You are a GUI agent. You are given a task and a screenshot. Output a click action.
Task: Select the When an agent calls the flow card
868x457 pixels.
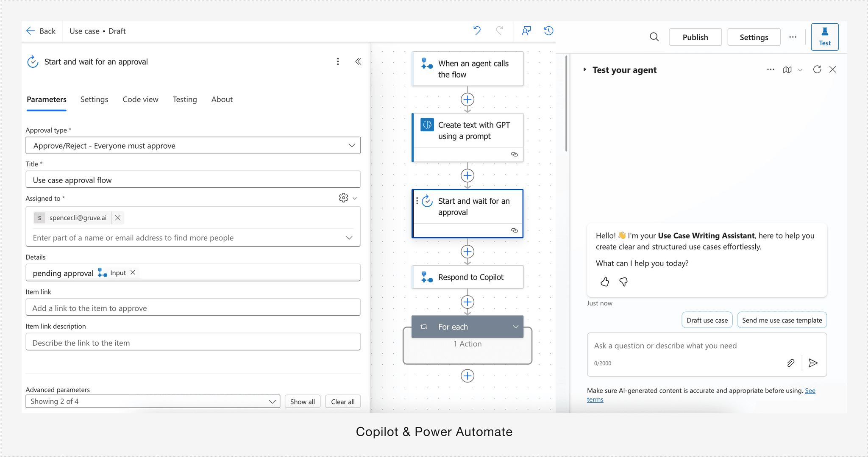click(467, 69)
